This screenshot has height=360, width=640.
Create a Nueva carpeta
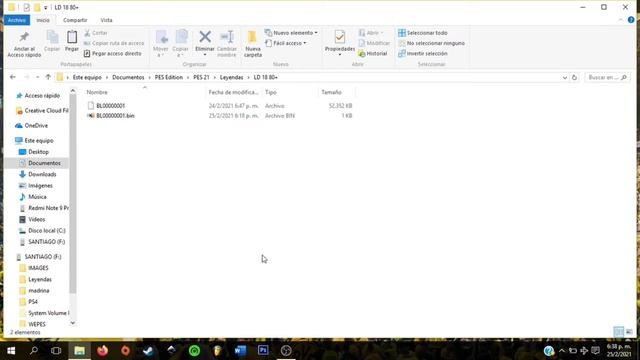click(x=253, y=44)
